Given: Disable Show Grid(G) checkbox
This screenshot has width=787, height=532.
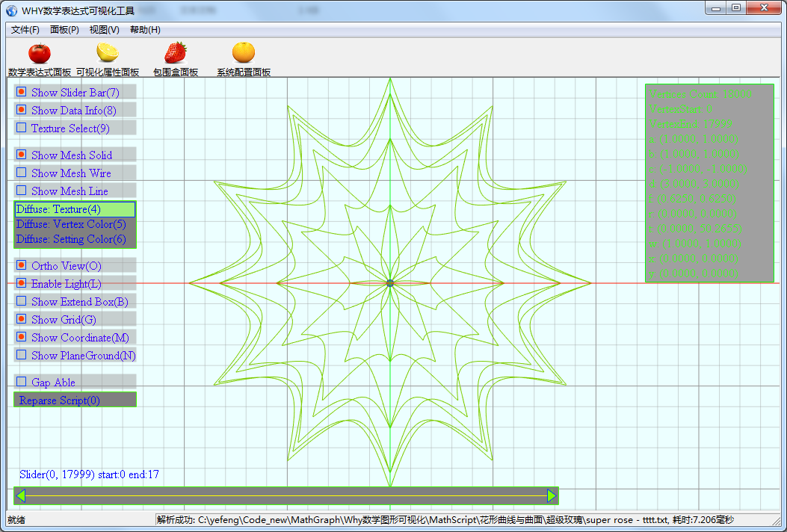Looking at the screenshot, I should point(22,319).
